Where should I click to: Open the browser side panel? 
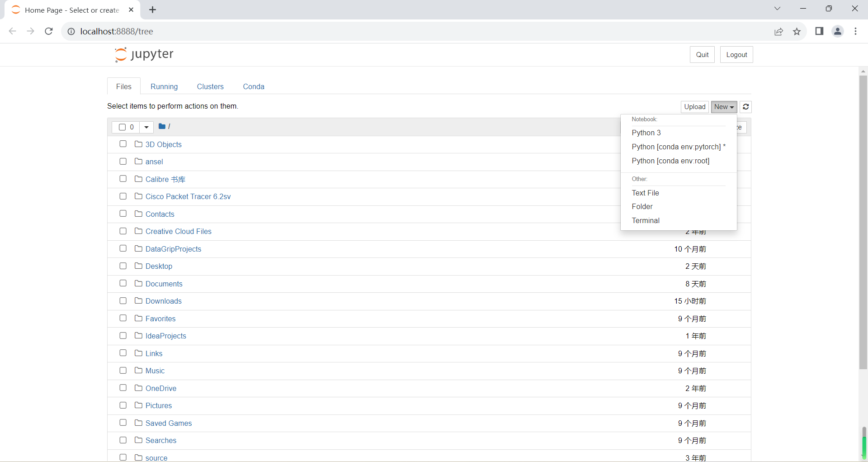click(x=819, y=31)
